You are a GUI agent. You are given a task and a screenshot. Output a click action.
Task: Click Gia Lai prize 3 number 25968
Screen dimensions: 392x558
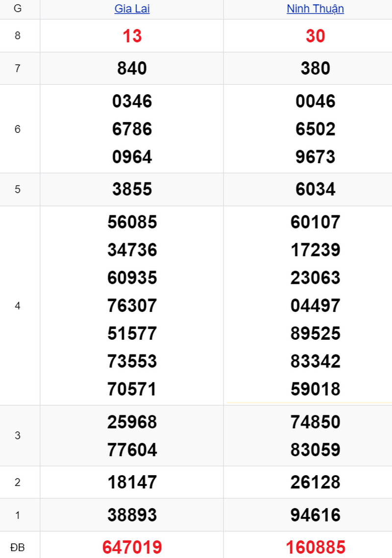[x=132, y=422]
